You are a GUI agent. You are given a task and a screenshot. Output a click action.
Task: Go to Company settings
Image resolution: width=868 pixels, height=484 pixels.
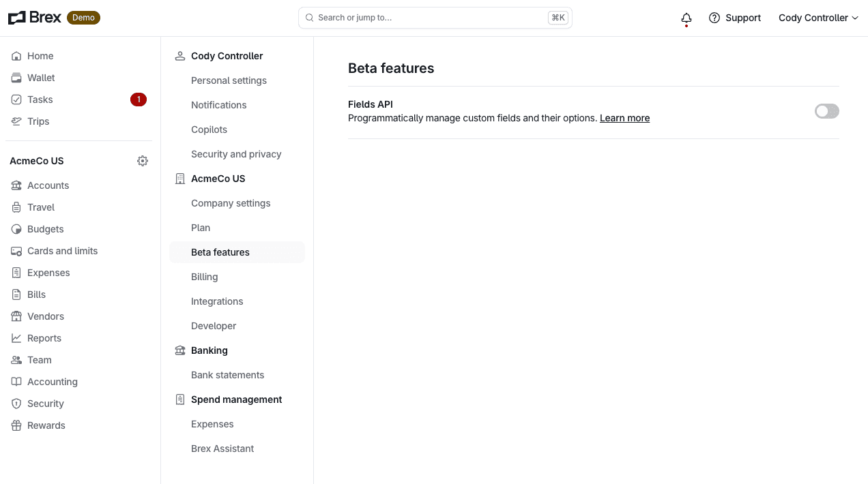click(231, 203)
